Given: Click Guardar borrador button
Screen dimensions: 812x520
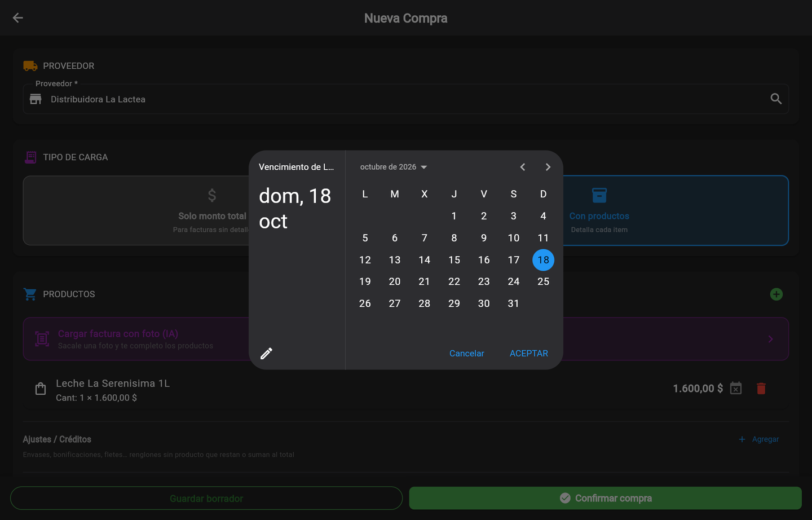Looking at the screenshot, I should click(206, 499).
